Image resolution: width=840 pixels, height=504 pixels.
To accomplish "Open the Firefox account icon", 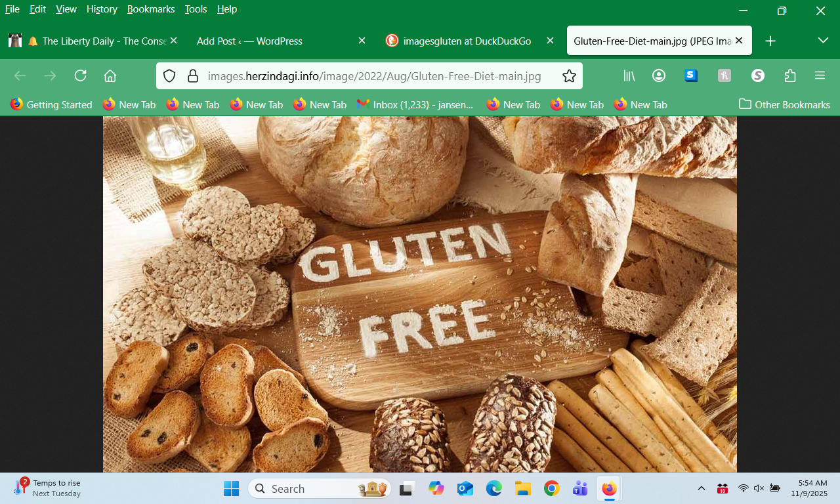I will [x=659, y=76].
